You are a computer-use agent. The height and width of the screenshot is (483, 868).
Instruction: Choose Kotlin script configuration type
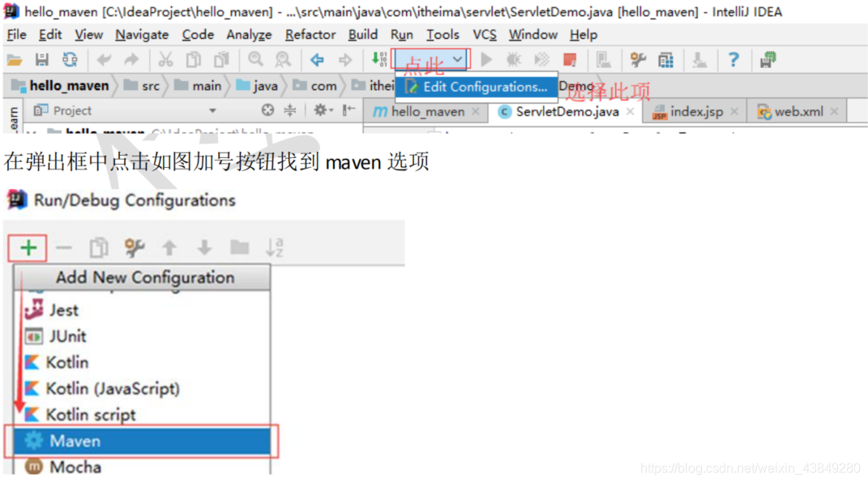tap(142, 415)
